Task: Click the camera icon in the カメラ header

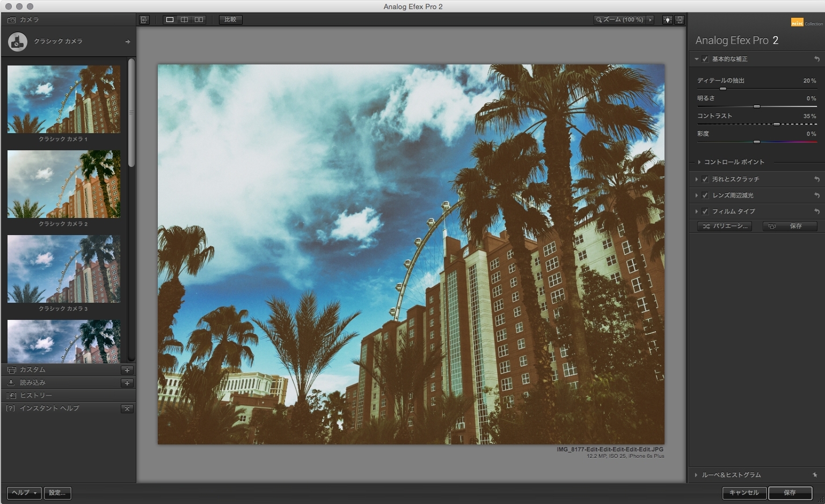Action: [x=11, y=20]
